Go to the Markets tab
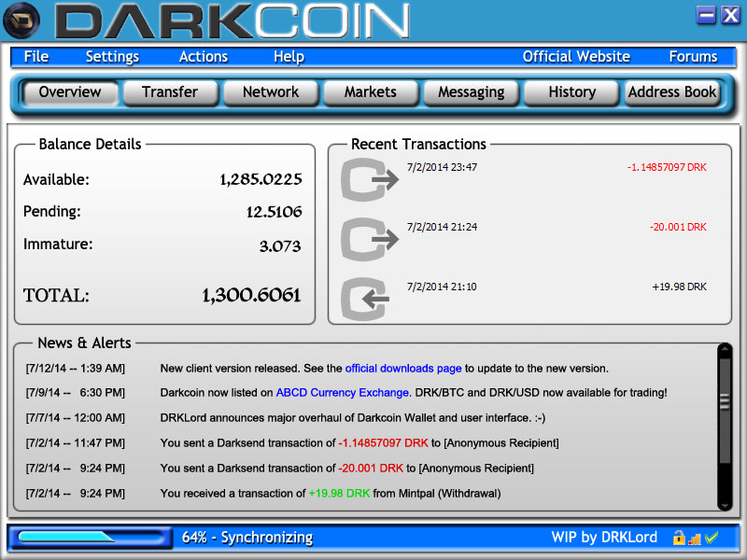The width and height of the screenshot is (747, 560). pos(371,91)
